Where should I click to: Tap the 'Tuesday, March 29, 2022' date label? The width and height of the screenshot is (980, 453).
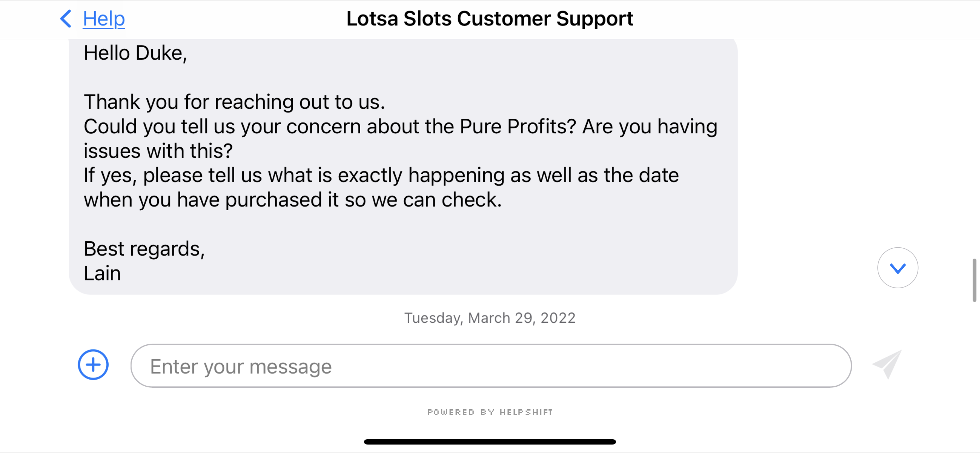[490, 318]
